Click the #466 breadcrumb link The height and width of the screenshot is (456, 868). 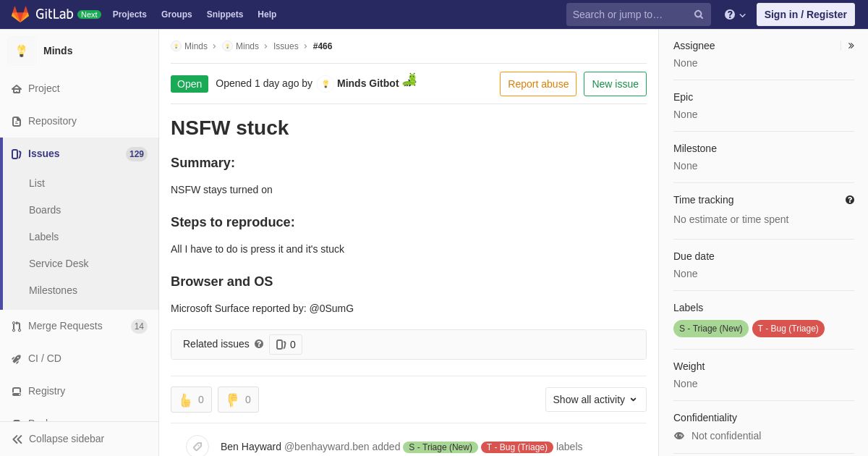point(323,46)
